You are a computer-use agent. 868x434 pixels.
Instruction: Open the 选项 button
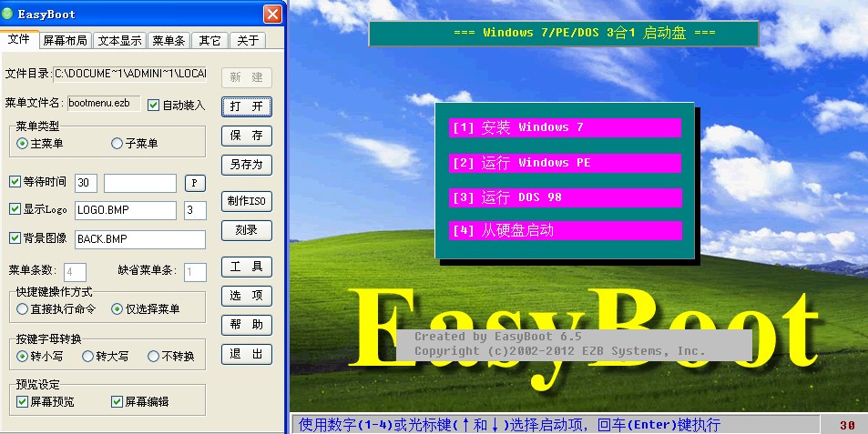pos(247,296)
